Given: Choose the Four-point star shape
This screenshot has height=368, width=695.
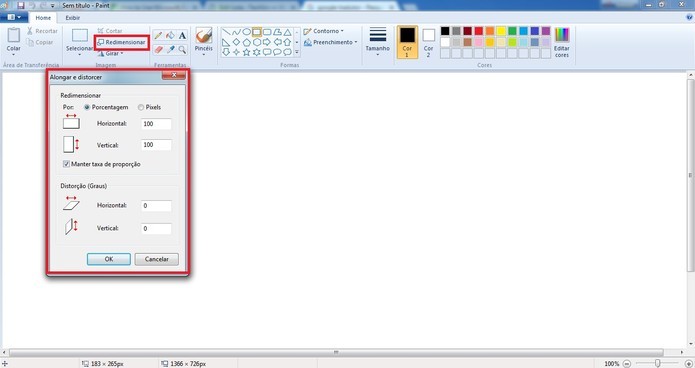Looking at the screenshot, I should point(236,52).
